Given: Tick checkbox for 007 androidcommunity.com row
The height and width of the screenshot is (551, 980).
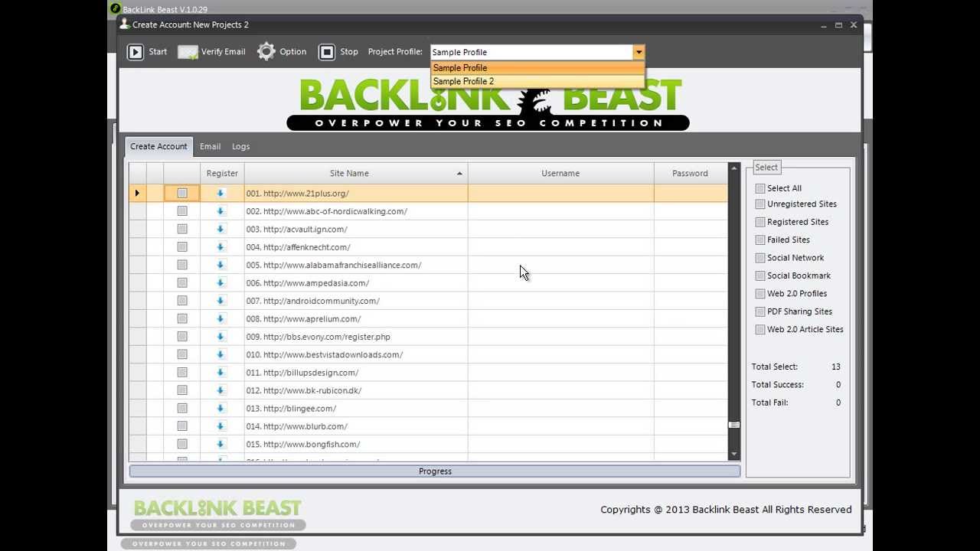Looking at the screenshot, I should [182, 301].
